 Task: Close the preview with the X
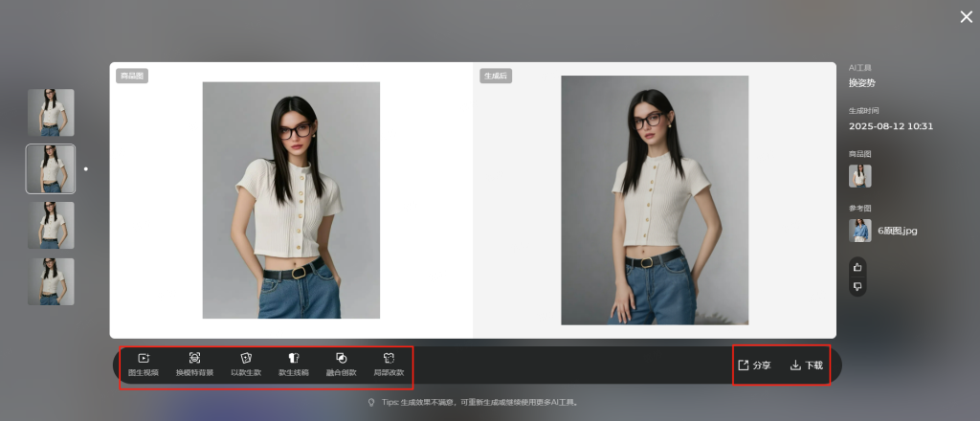(x=967, y=17)
